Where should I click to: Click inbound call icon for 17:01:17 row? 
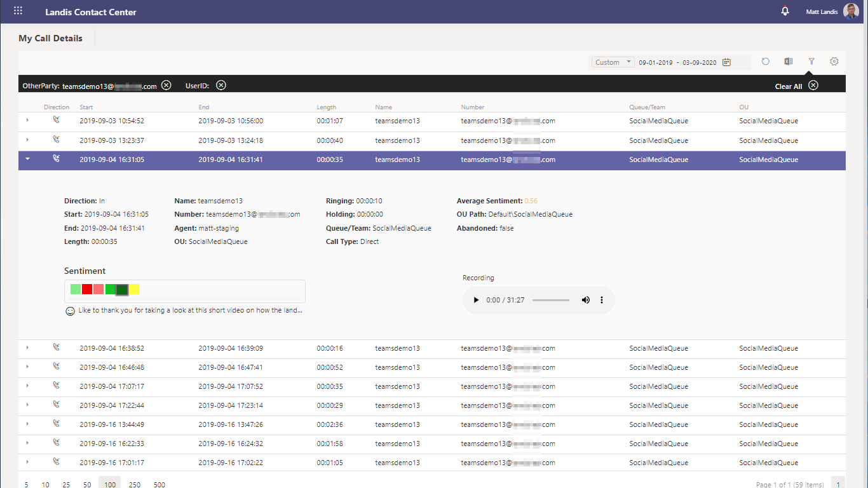57,461
